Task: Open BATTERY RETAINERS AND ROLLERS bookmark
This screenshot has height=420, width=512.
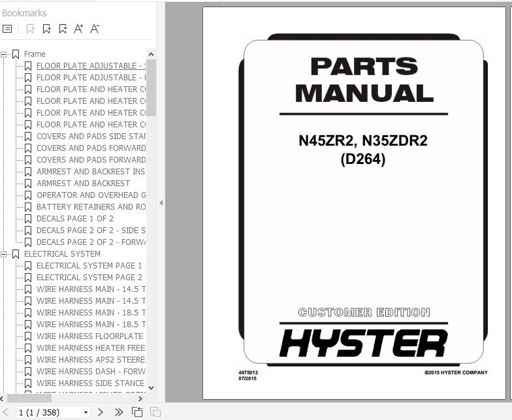Action: pyautogui.click(x=91, y=207)
